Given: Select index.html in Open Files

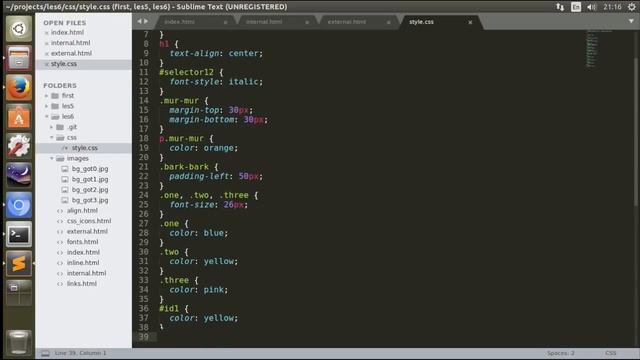Looking at the screenshot, I should pos(67,33).
